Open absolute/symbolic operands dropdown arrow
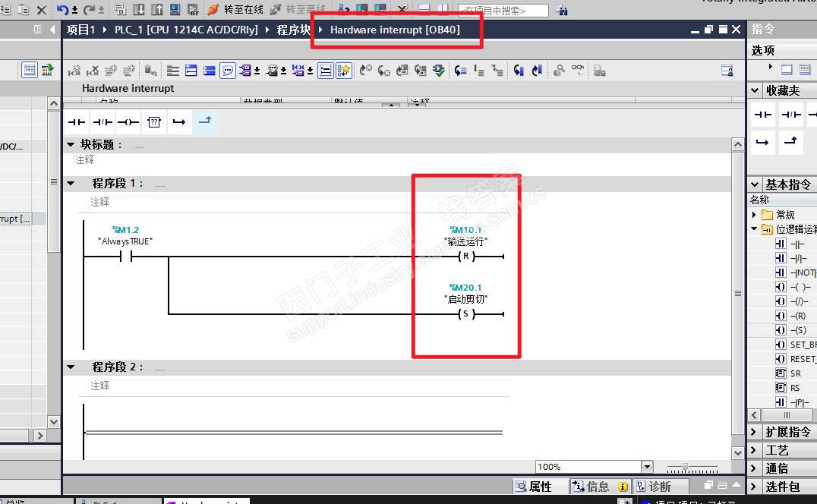The width and height of the screenshot is (817, 504). coord(257,71)
